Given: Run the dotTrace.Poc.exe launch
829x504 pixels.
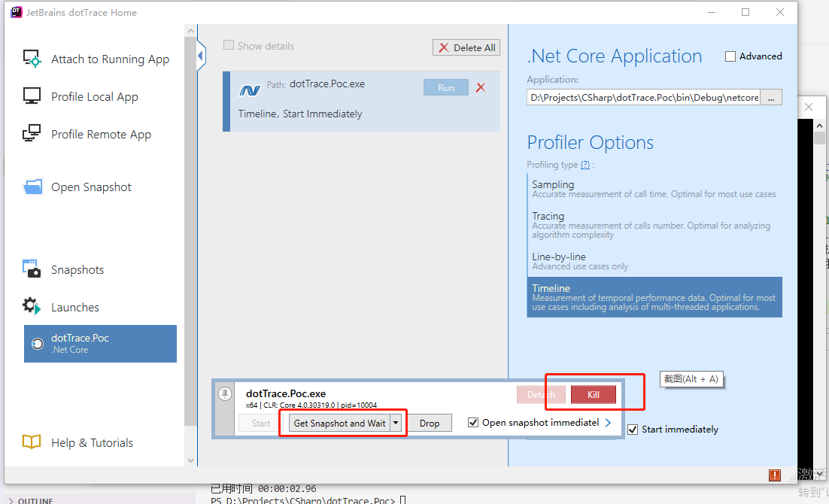Looking at the screenshot, I should pyautogui.click(x=445, y=88).
